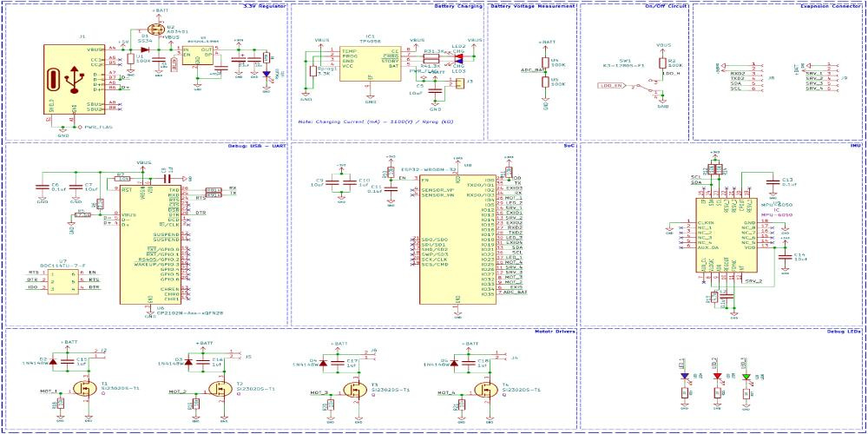
Task: Select the 'On/Off Circuit' section title
Action: (666, 5)
